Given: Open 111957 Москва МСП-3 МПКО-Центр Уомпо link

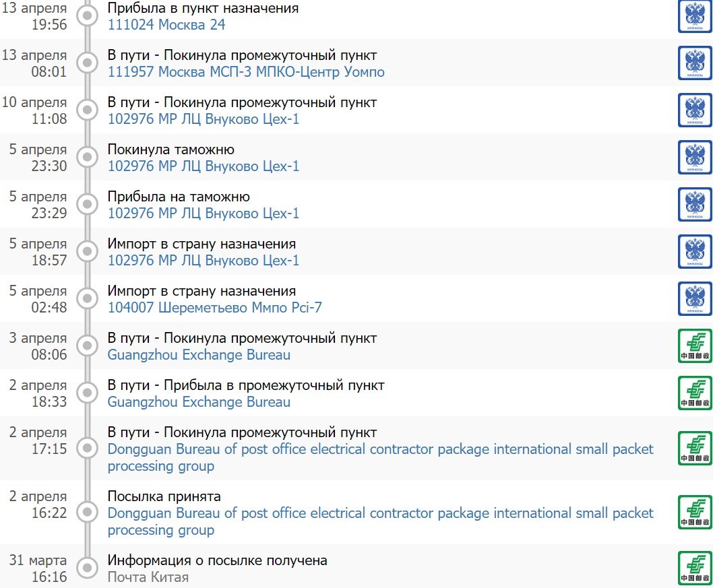Looking at the screenshot, I should click(246, 72).
